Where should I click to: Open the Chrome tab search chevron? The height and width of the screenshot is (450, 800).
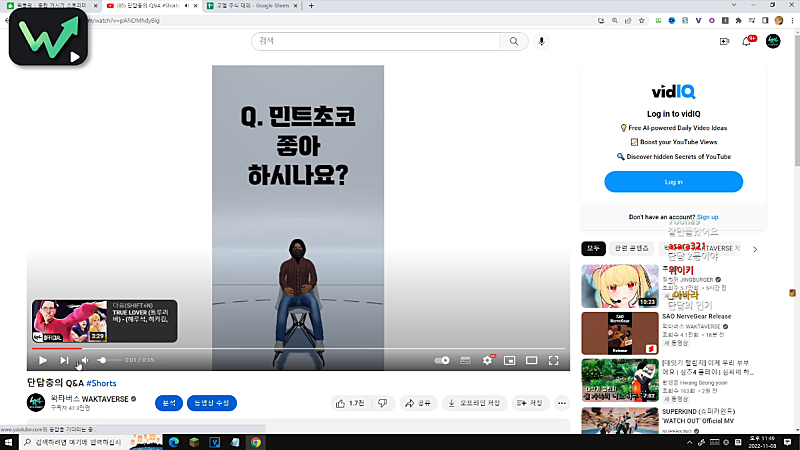point(734,5)
